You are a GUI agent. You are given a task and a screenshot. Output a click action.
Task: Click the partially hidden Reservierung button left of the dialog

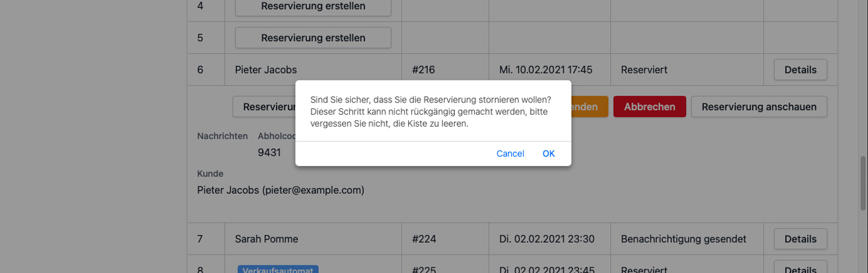coord(264,107)
